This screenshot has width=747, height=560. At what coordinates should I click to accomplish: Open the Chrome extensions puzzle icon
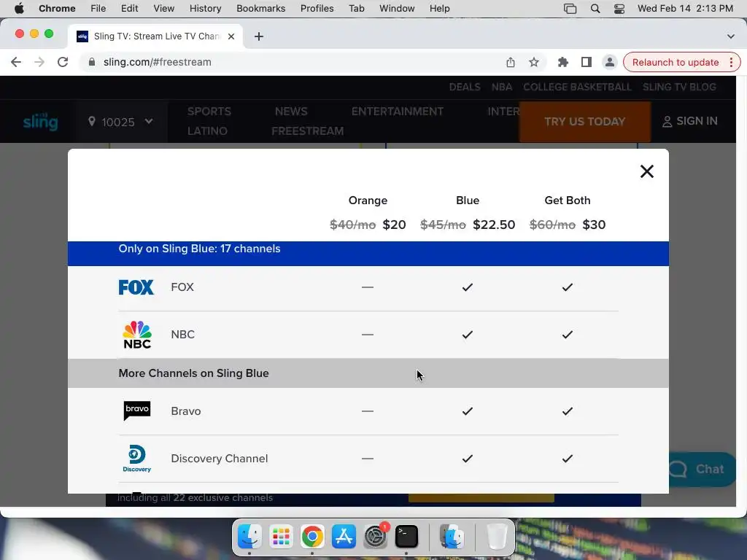(563, 63)
